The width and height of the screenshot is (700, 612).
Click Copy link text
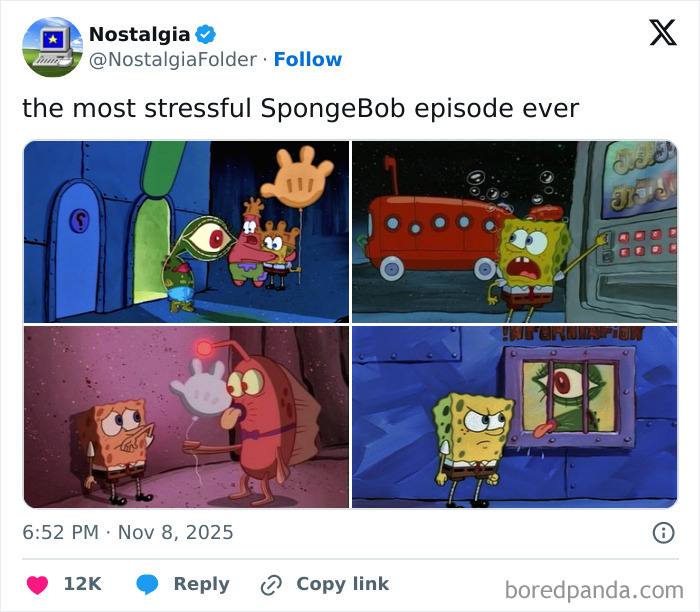(x=342, y=584)
